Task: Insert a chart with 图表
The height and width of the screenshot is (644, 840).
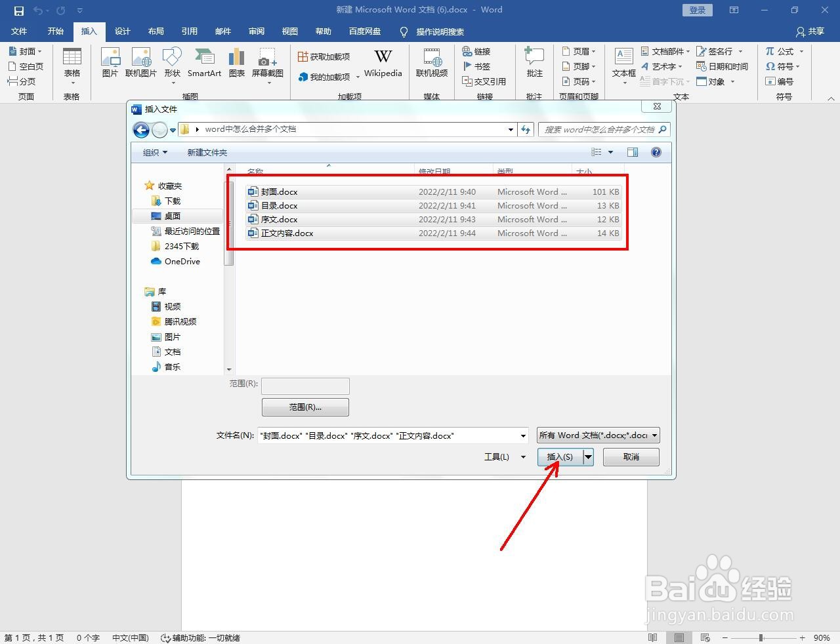Action: pyautogui.click(x=237, y=63)
